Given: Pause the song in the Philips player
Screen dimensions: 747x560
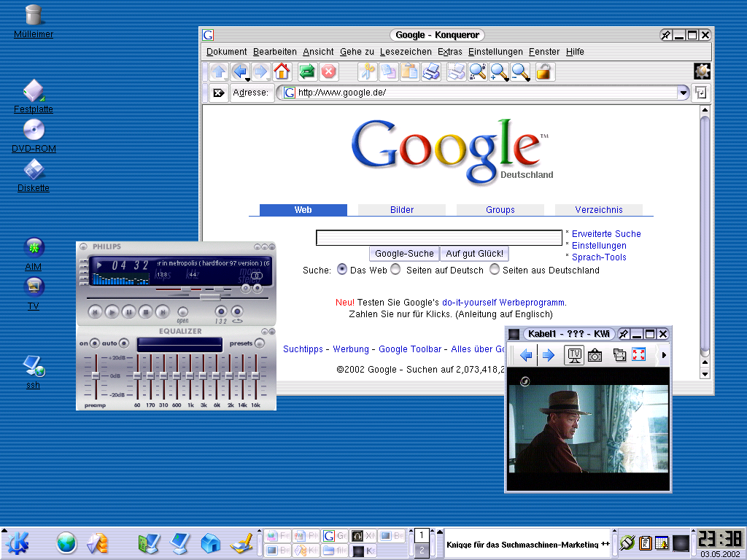Looking at the screenshot, I should point(128,312).
